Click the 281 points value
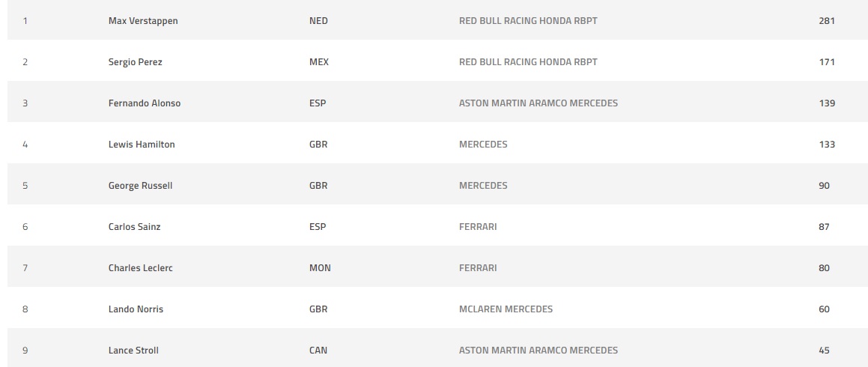 point(827,21)
